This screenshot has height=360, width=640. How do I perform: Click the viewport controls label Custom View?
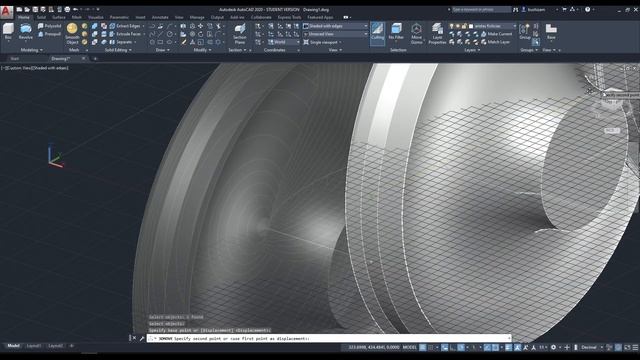18,68
